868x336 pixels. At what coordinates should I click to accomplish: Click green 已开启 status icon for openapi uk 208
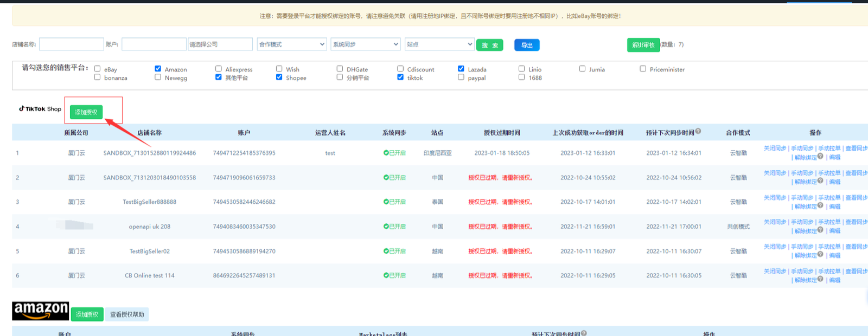[x=386, y=227]
